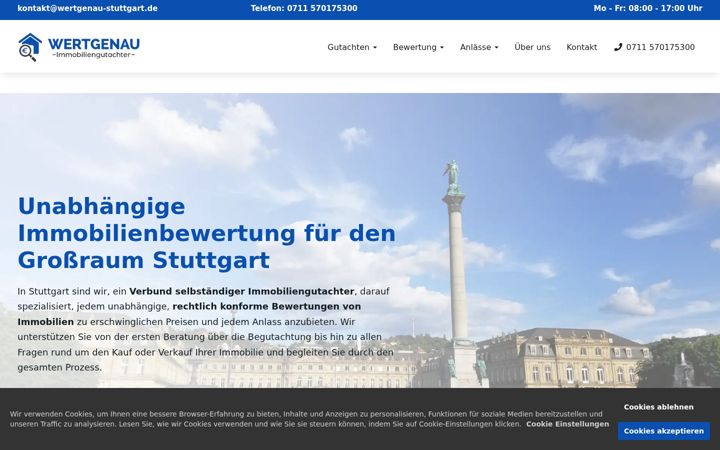Image resolution: width=720 pixels, height=450 pixels.
Task: Click the top bar Telefon: 0711 570175300
Action: tap(304, 8)
